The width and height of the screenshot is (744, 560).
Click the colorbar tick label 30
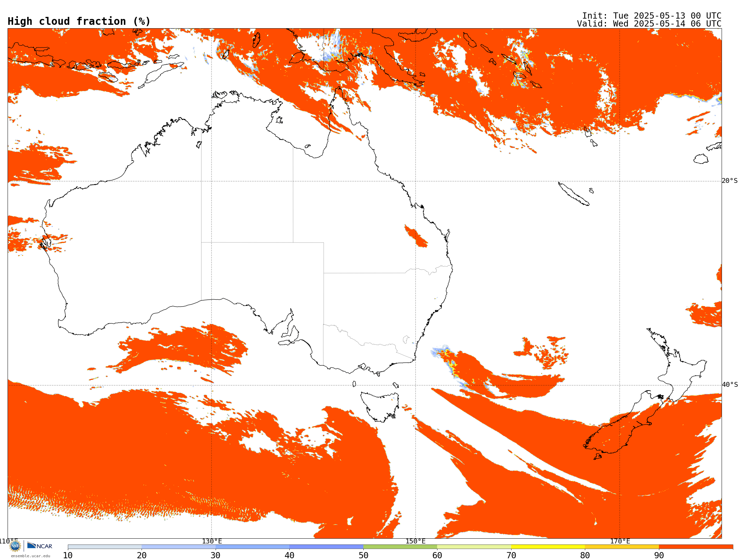click(x=216, y=555)
